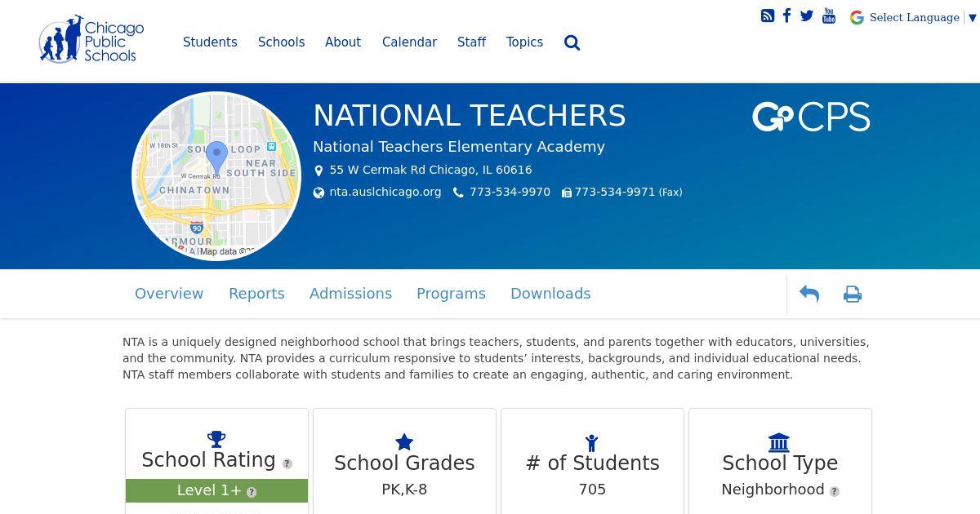
Task: Open the Facebook icon link
Action: pos(786,16)
